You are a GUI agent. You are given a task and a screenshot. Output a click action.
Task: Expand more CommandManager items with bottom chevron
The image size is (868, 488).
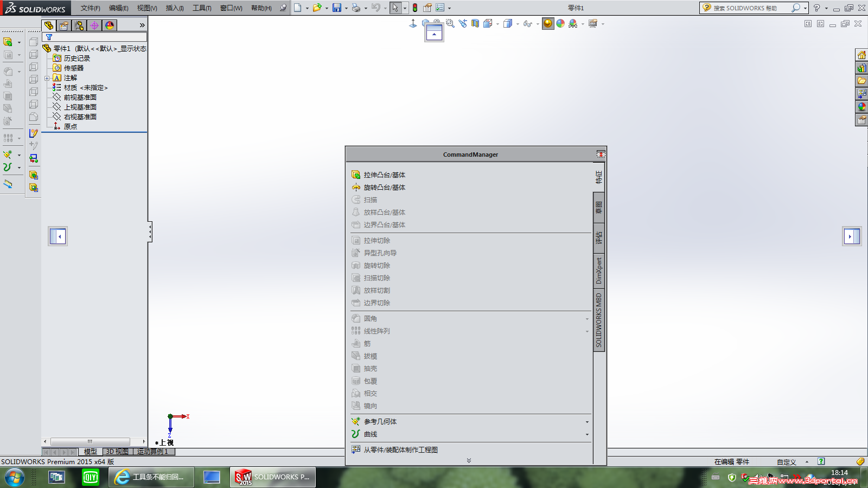(x=469, y=460)
